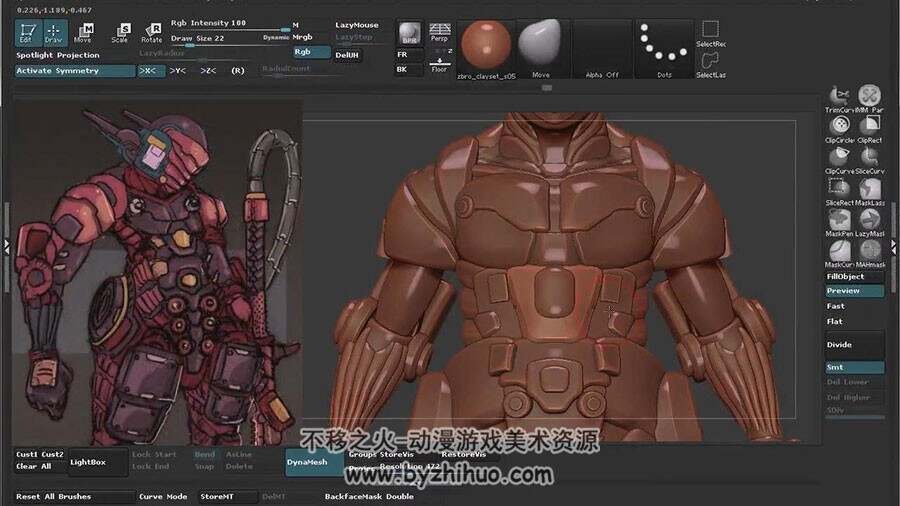Click the StoreMT button
This screenshot has height=506, width=900.
[x=227, y=497]
